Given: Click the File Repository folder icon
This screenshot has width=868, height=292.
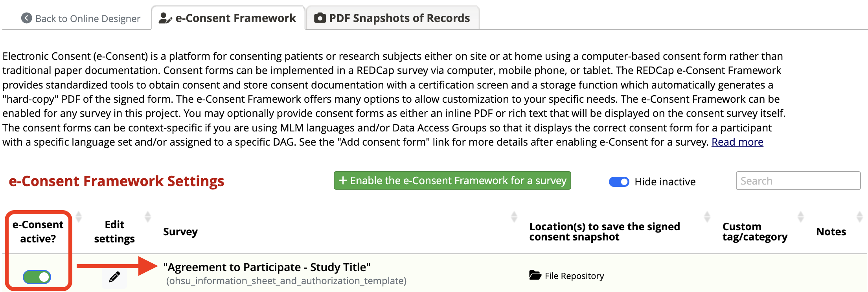Looking at the screenshot, I should (535, 275).
